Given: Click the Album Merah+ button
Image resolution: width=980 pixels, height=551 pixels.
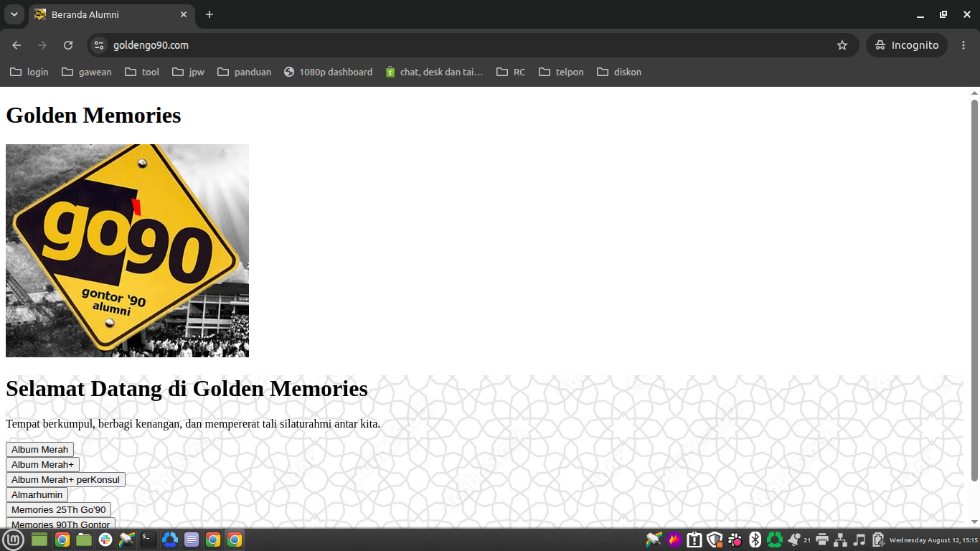Looking at the screenshot, I should pyautogui.click(x=42, y=464).
